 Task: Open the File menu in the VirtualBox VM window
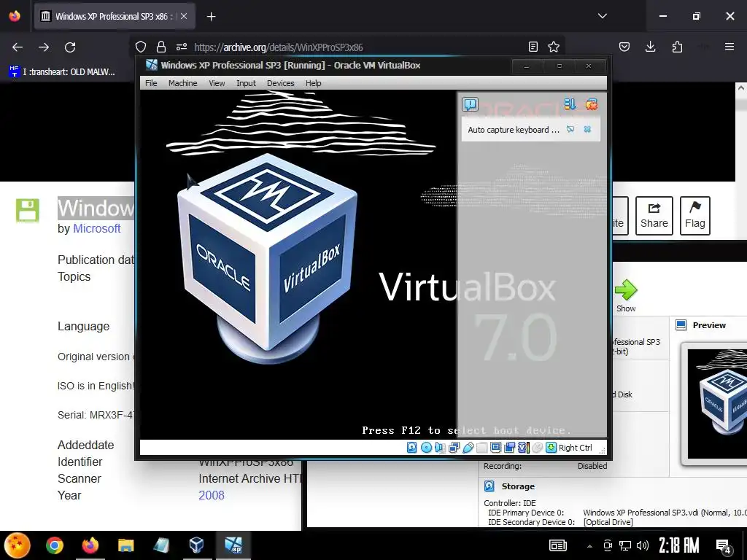[151, 83]
